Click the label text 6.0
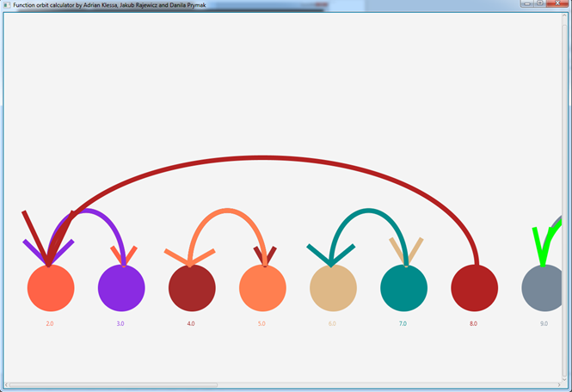The height and width of the screenshot is (392, 572). pos(332,323)
